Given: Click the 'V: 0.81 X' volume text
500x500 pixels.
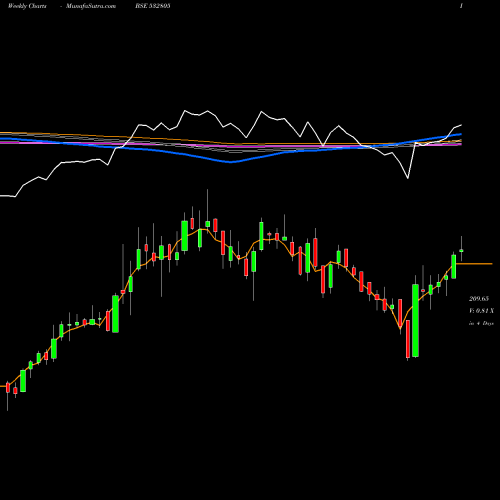Looking at the screenshot, I should click(481, 311).
